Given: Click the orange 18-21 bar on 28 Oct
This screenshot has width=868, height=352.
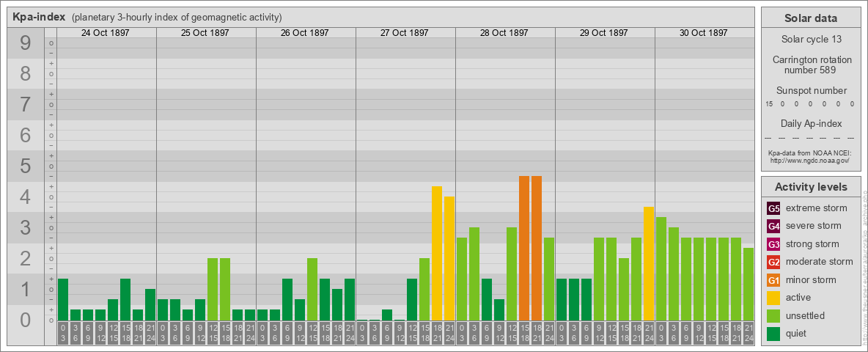Looking at the screenshot, I should point(537,249).
